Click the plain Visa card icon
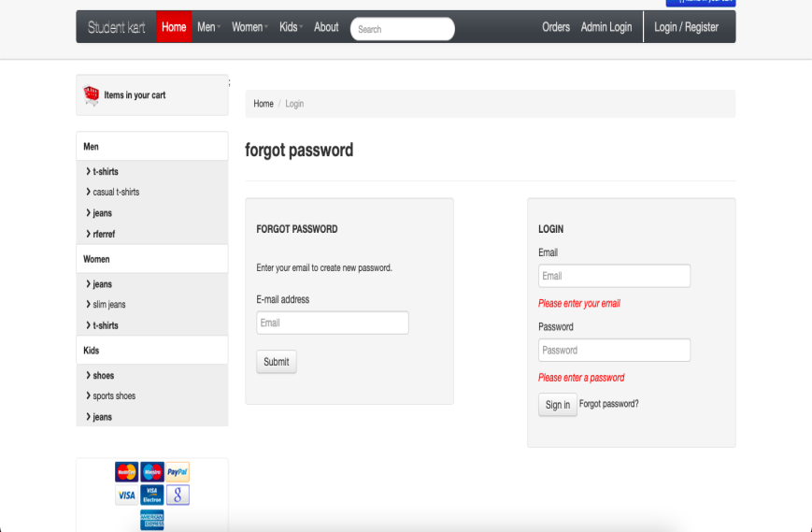 (x=126, y=495)
